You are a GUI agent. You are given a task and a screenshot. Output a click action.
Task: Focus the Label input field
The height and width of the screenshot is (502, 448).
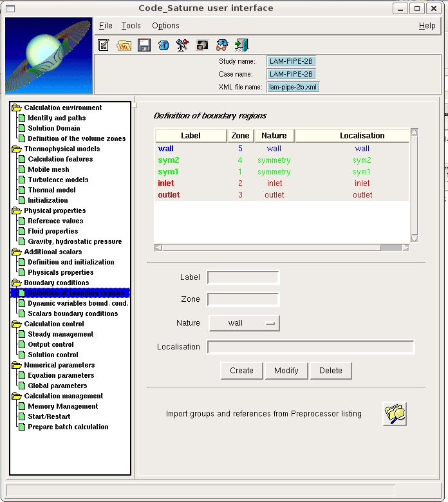pos(243,277)
